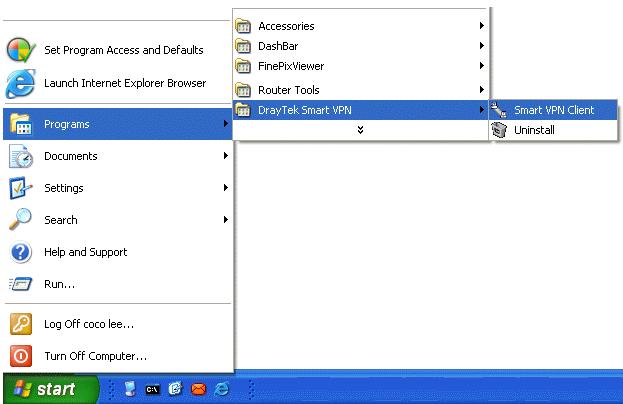623x404 pixels.
Task: Open the Run... dialog
Action: [59, 284]
